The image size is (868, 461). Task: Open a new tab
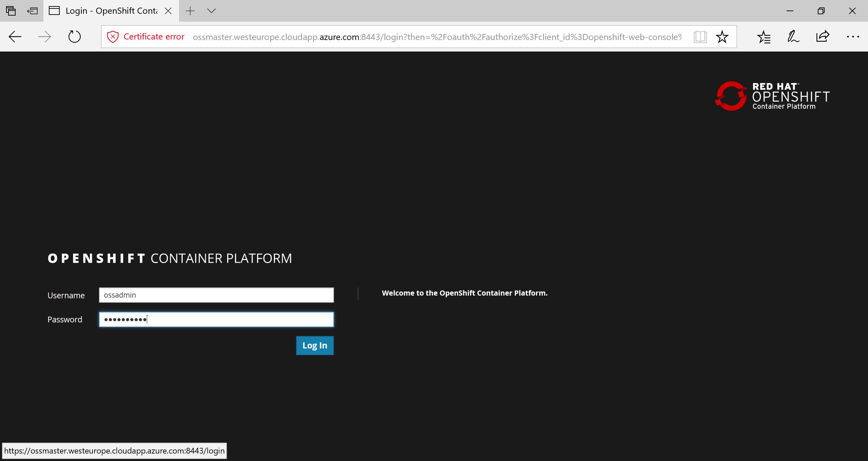click(x=190, y=11)
